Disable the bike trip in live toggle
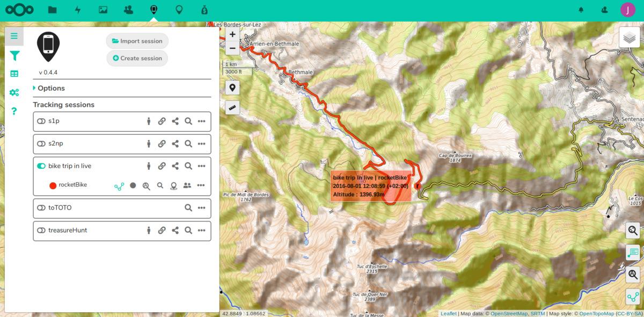 pos(41,167)
